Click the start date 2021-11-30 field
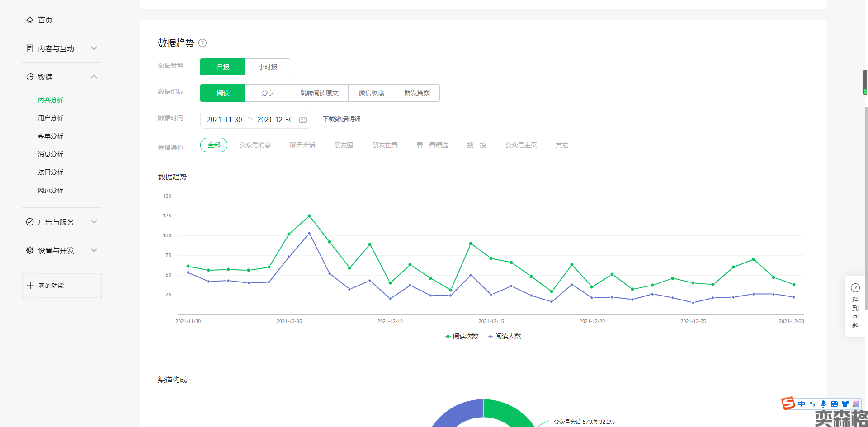The image size is (868, 427). [x=224, y=120]
